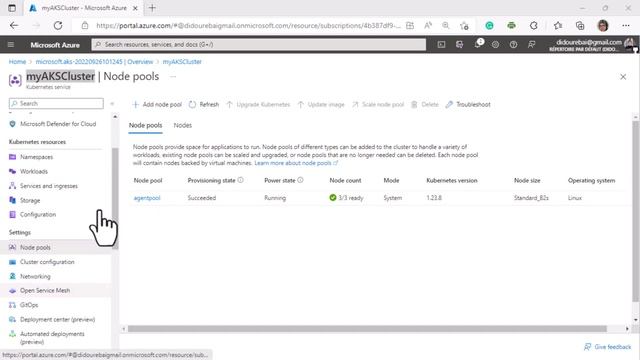640x360 pixels.
Task: Click Give feedback
Action: point(608,347)
